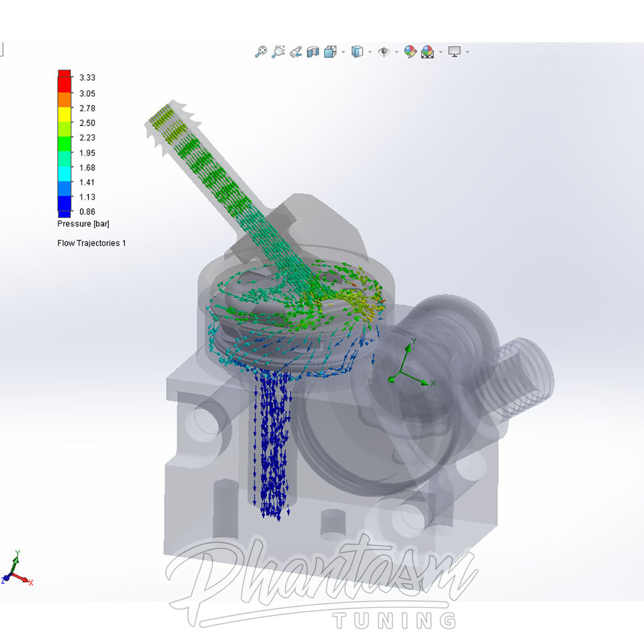644x644 pixels.
Task: Toggle the Section View tool
Action: point(313,52)
